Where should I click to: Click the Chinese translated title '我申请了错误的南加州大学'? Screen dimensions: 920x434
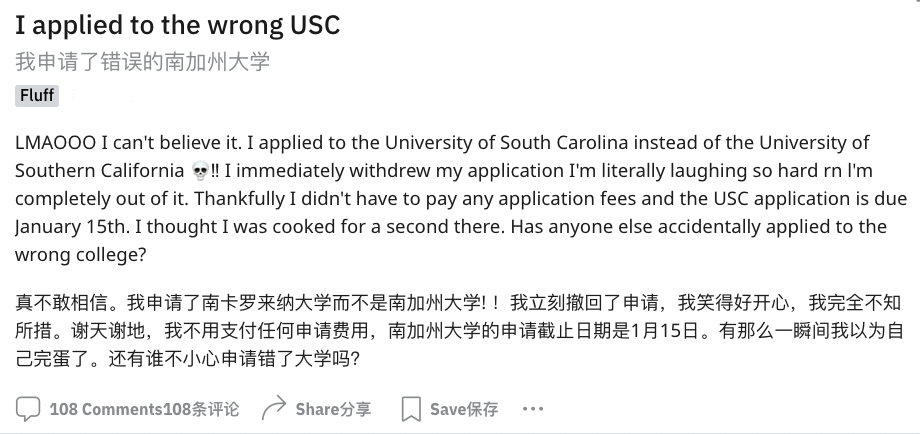tap(142, 62)
